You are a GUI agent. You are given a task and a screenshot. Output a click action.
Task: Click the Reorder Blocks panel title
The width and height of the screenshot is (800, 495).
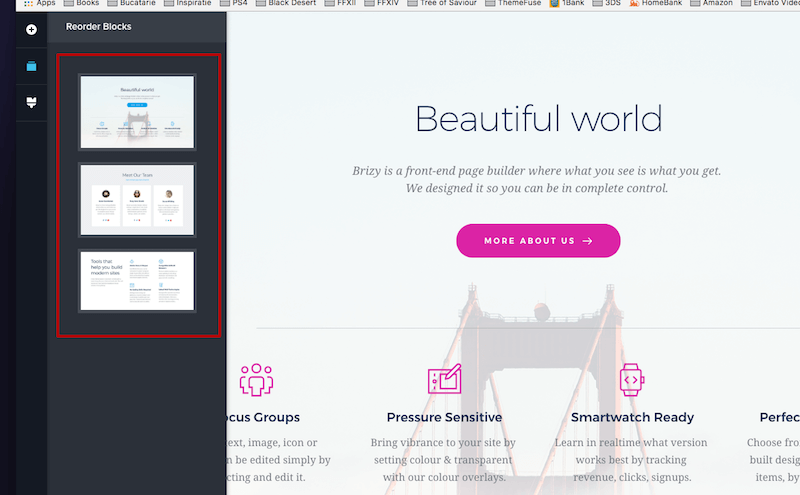tap(98, 27)
